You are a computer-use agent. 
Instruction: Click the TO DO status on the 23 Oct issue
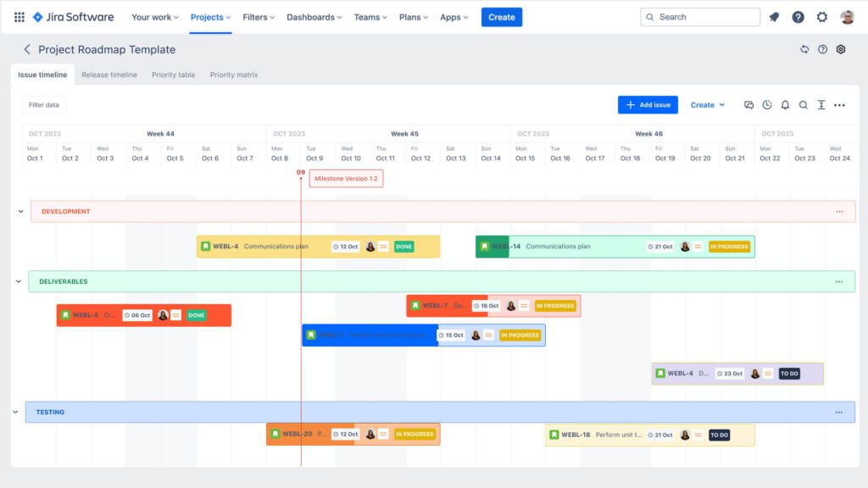[x=789, y=374]
